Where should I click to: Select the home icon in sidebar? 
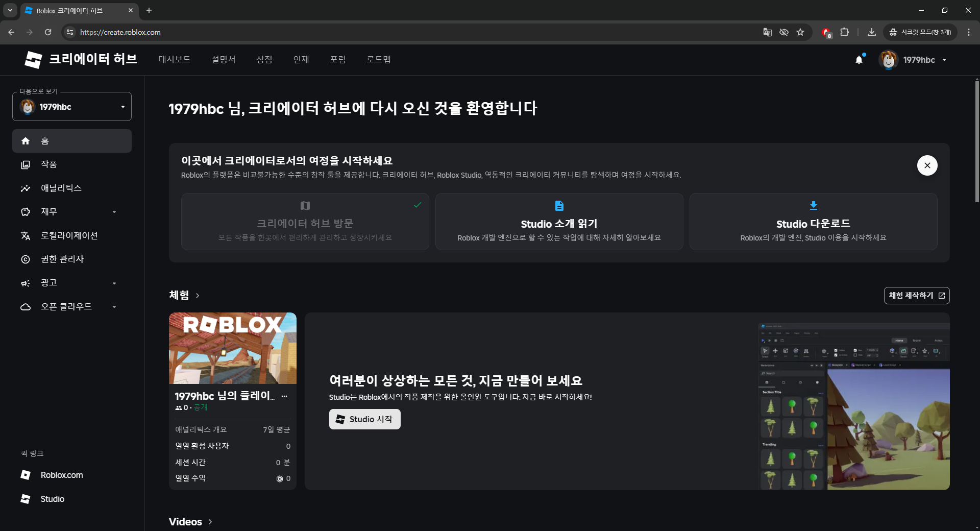pyautogui.click(x=26, y=141)
